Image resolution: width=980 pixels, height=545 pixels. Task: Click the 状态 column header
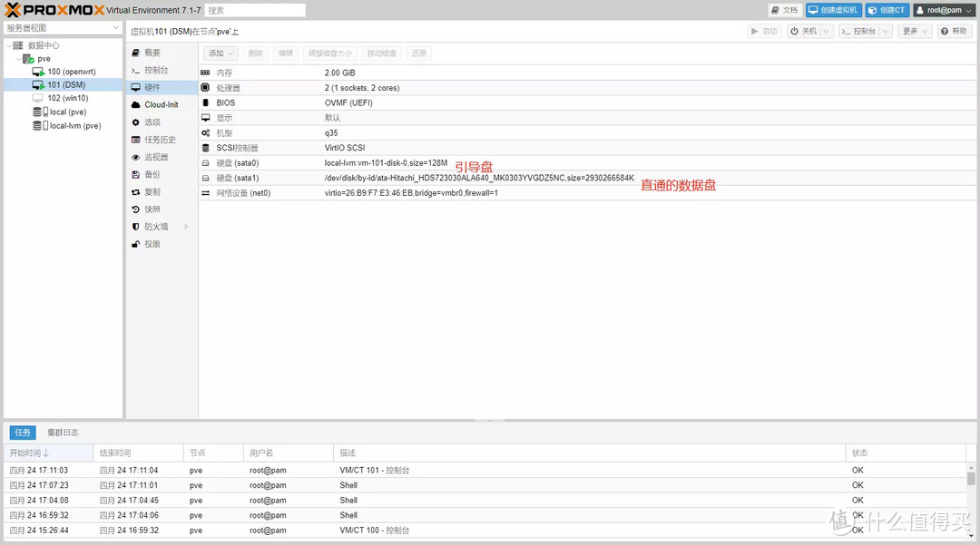(906, 453)
